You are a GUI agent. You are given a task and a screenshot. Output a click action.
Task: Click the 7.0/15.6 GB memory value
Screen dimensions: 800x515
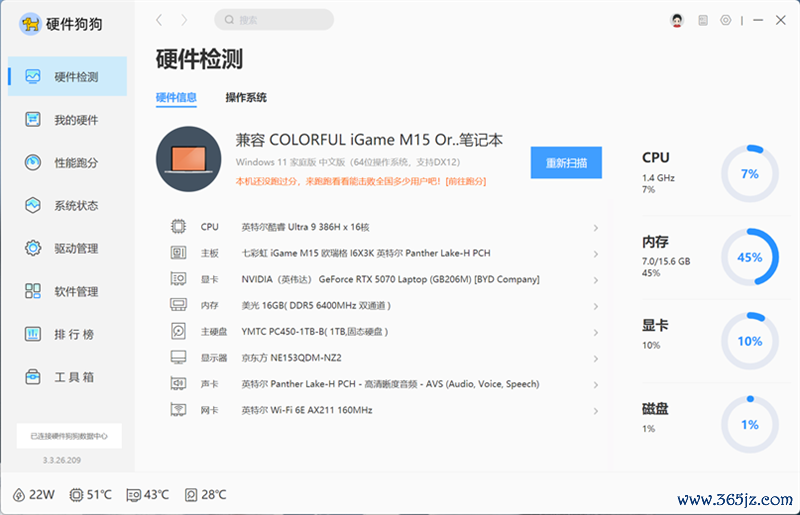pyautogui.click(x=666, y=261)
